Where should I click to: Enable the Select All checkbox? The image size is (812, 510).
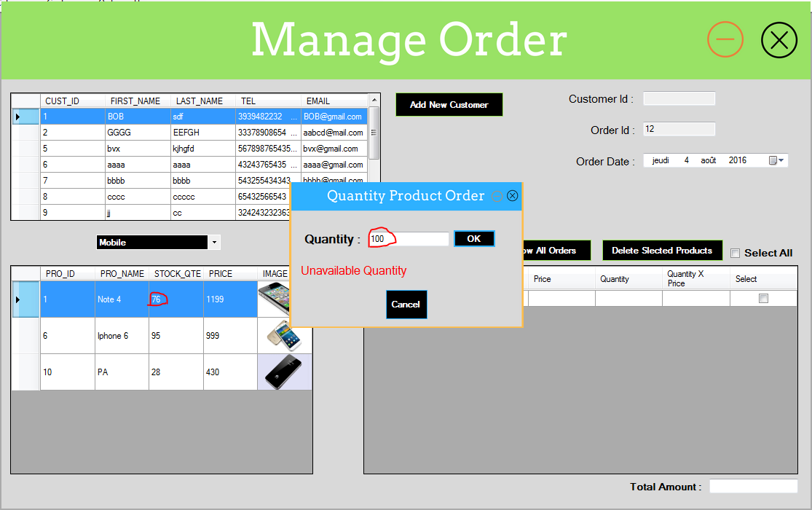(x=735, y=254)
